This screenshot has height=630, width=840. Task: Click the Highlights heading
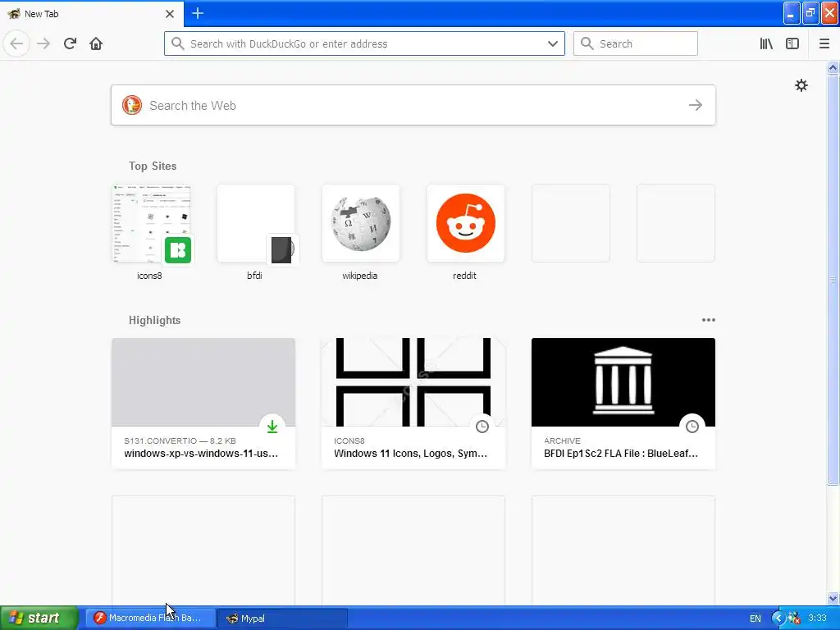click(x=154, y=321)
